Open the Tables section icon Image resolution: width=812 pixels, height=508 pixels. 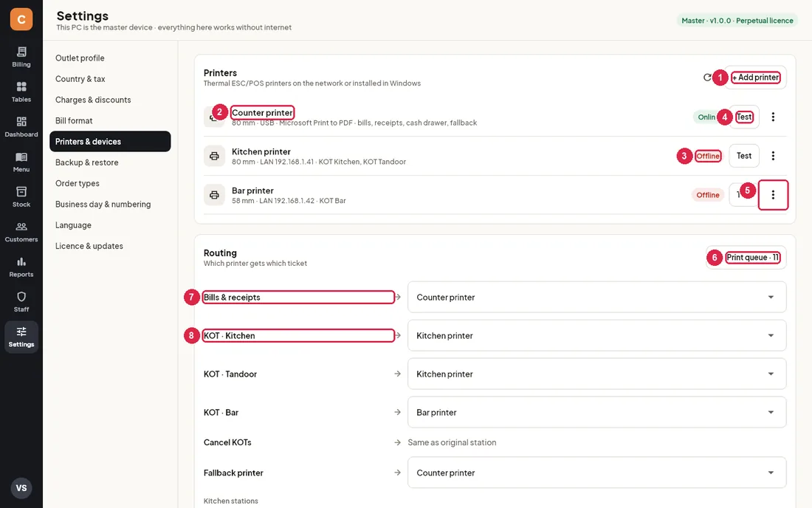point(21,92)
